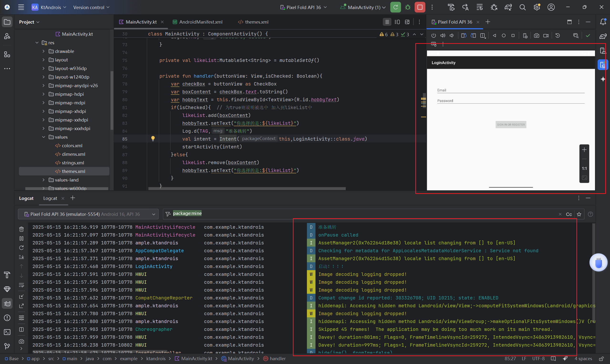Close the MainActivity.kt editor tab
The width and height of the screenshot is (610, 364).
coord(162,22)
